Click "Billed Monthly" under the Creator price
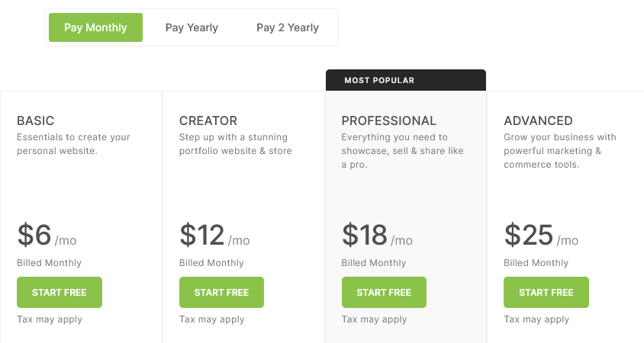Image resolution: width=644 pixels, height=343 pixels. 211,263
